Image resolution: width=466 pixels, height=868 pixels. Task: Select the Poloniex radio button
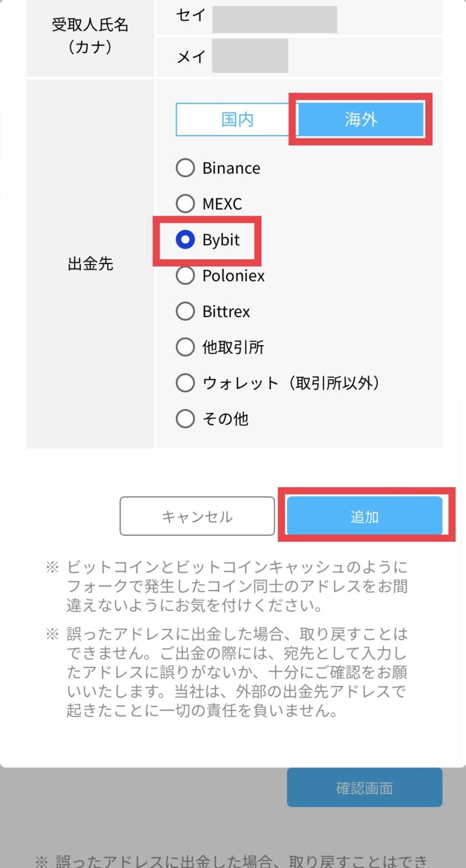[185, 276]
